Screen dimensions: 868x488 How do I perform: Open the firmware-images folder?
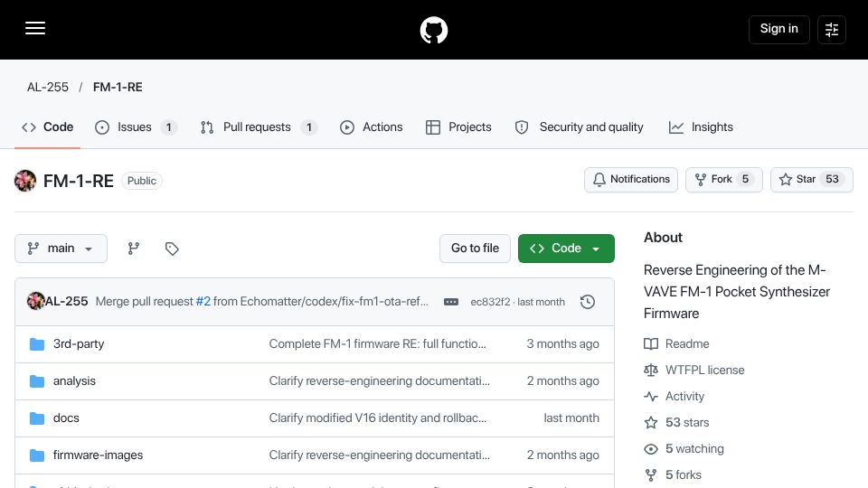click(x=98, y=455)
